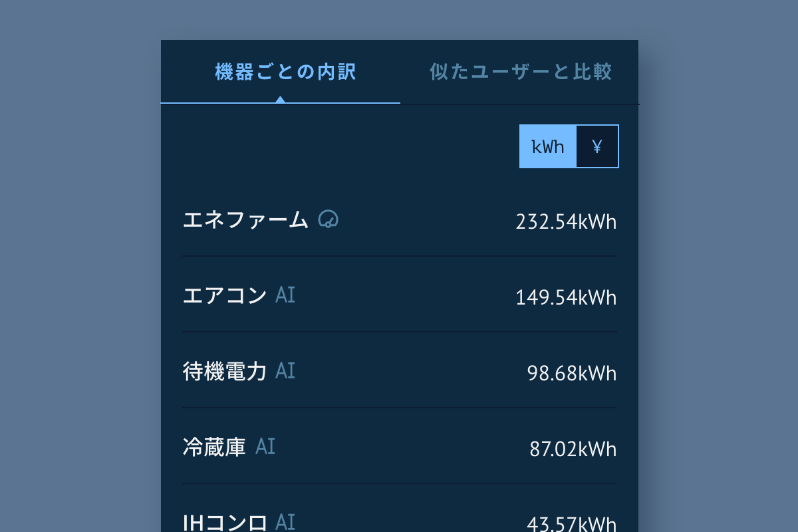This screenshot has height=532, width=798.
Task: Click the 87.02kWh usage value
Action: tap(573, 449)
